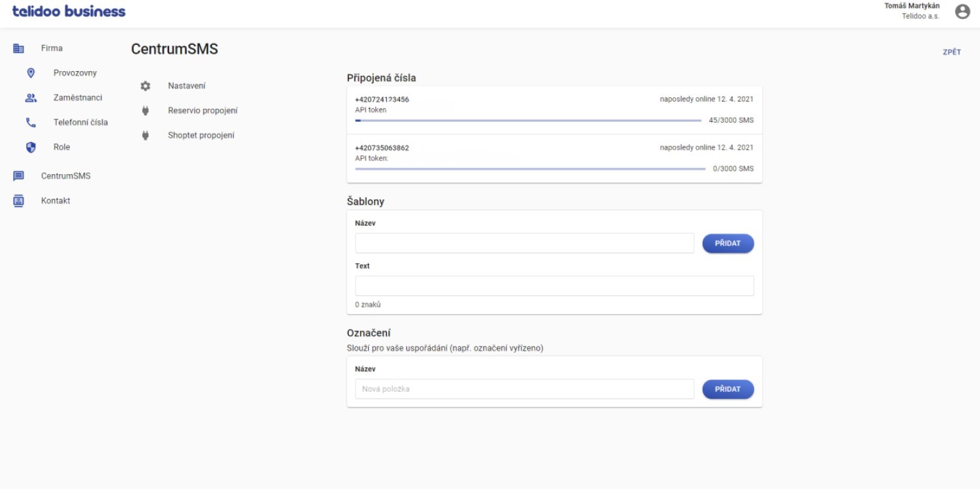Click PŘIDAT button in Označení section

[x=728, y=389]
